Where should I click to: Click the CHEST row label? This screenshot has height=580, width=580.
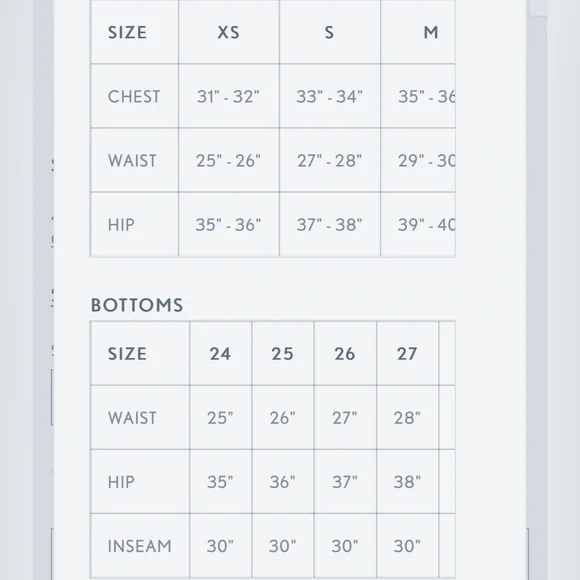pos(134,97)
